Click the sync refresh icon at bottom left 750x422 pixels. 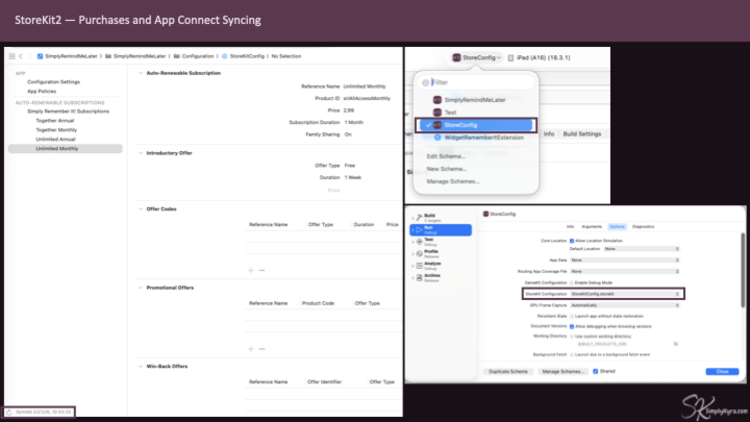(x=9, y=412)
